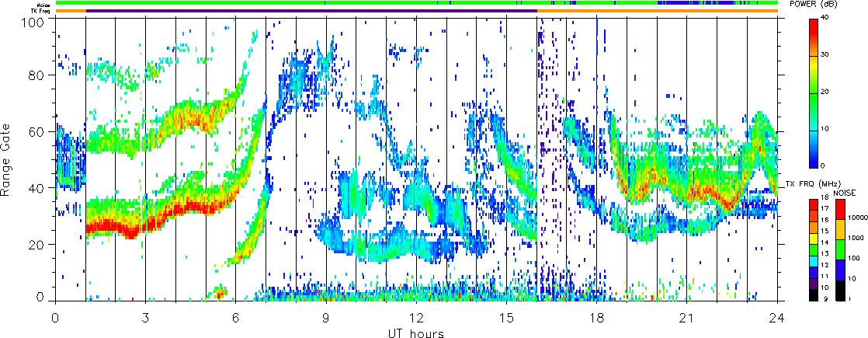Click the NOISE legend title
868x338 pixels.
point(844,193)
